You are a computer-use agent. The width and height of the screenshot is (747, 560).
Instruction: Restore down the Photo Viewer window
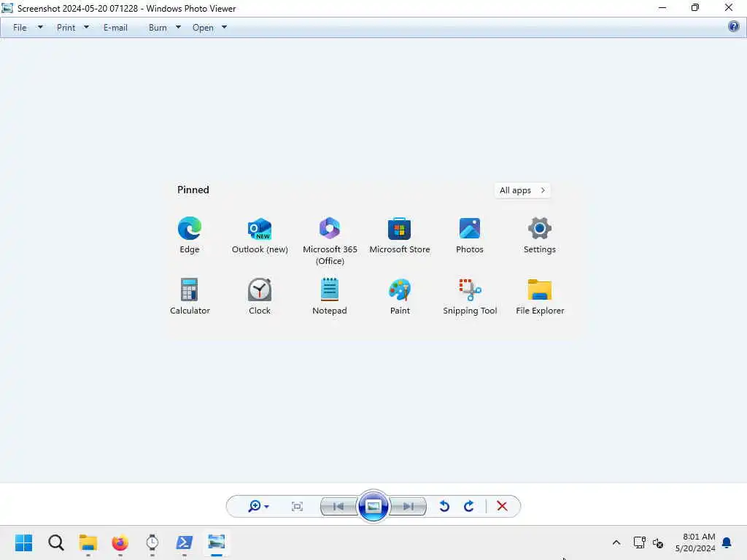[695, 7]
